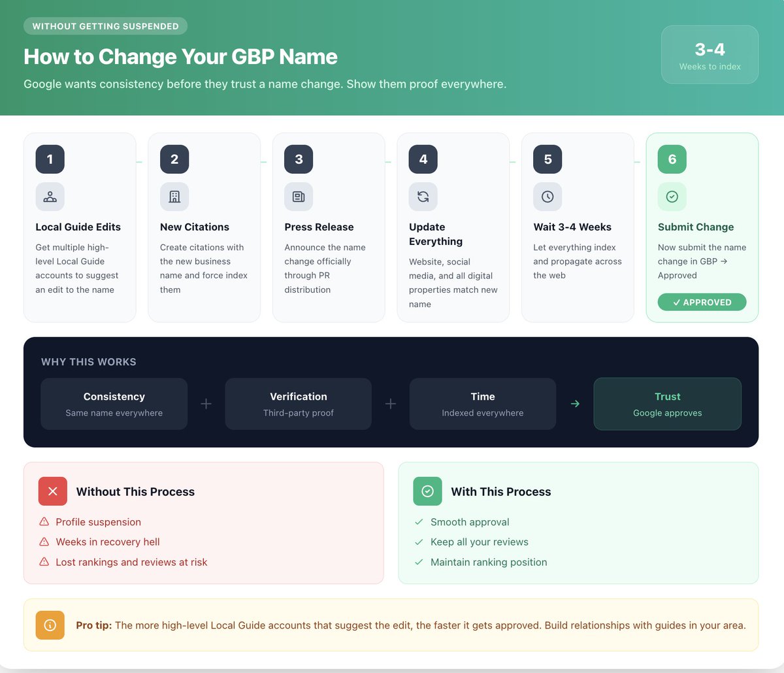The width and height of the screenshot is (784, 673).
Task: Click the refresh icon in Update Everything card
Action: [423, 197]
